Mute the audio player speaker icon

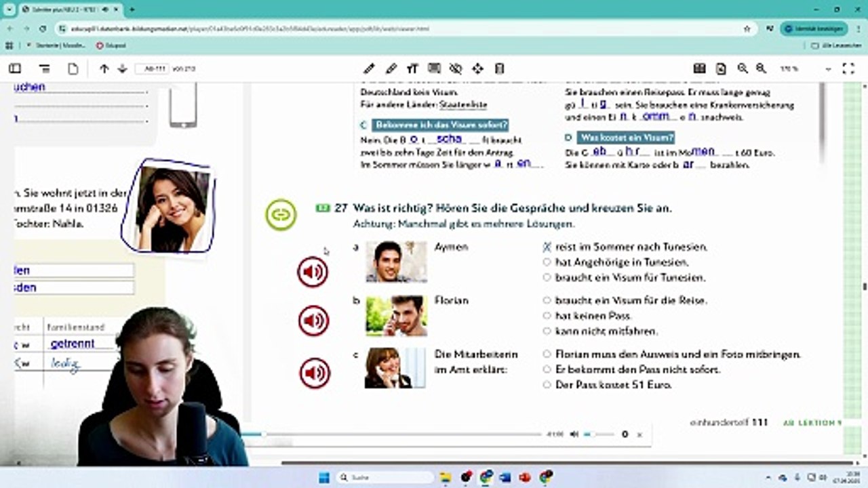pyautogui.click(x=574, y=434)
